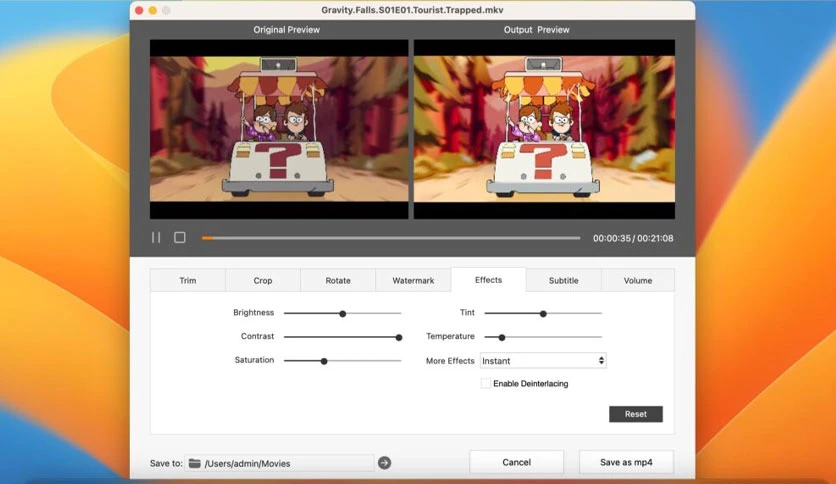Select the Effects tab
836x484 pixels.
(488, 280)
